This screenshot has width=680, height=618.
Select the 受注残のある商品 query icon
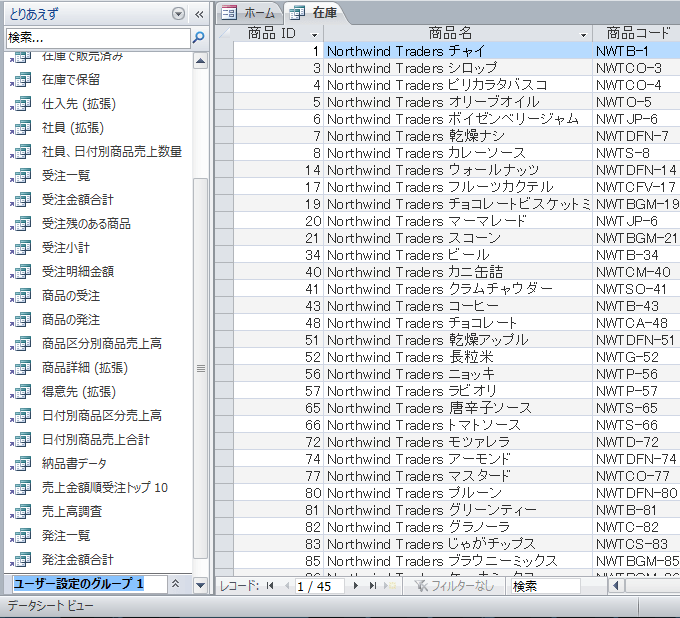click(21, 224)
